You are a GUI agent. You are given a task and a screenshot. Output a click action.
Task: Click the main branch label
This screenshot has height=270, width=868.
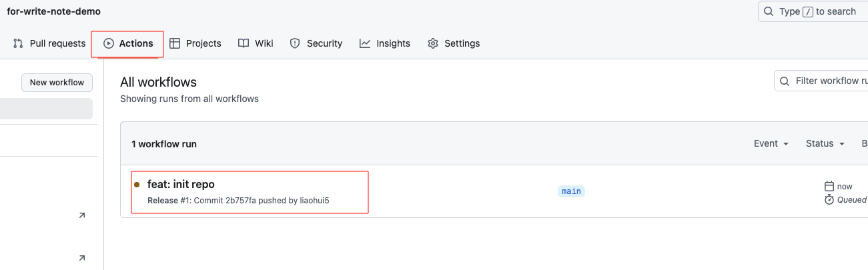click(571, 191)
